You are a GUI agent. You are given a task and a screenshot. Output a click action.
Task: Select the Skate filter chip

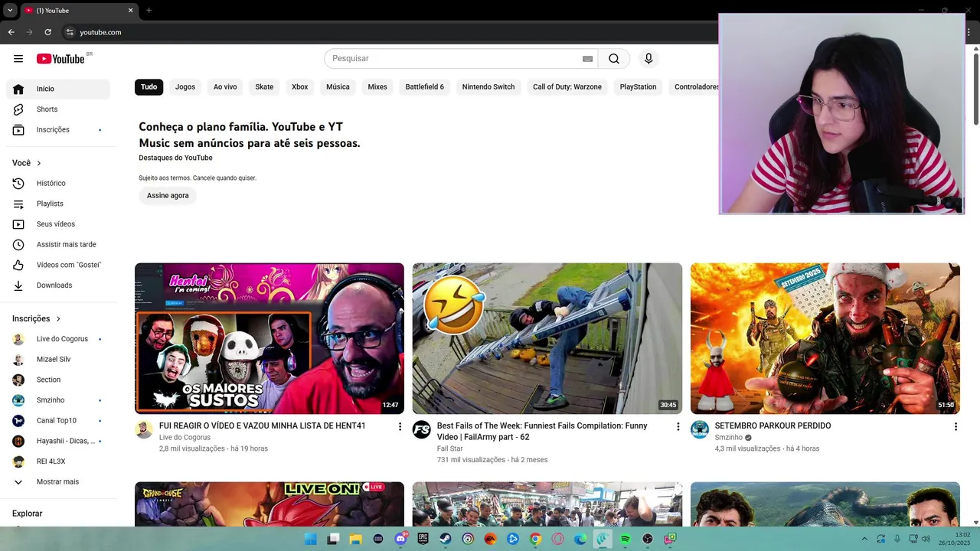(x=264, y=87)
